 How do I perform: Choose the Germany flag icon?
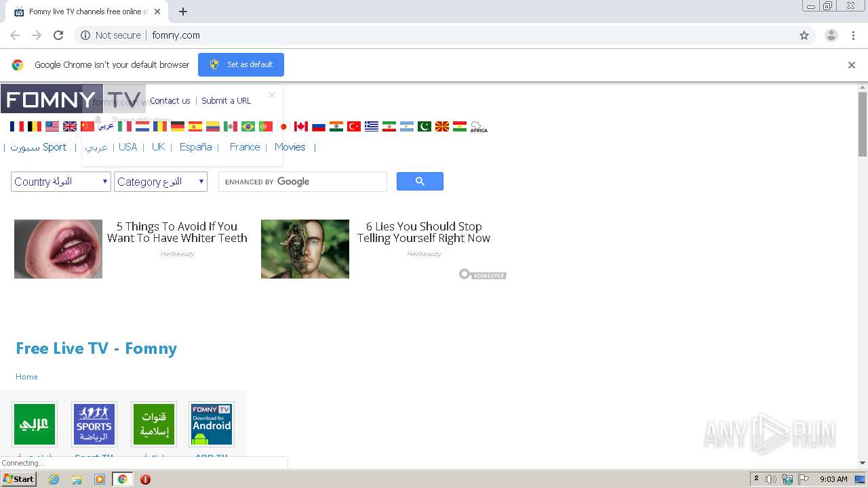click(178, 126)
